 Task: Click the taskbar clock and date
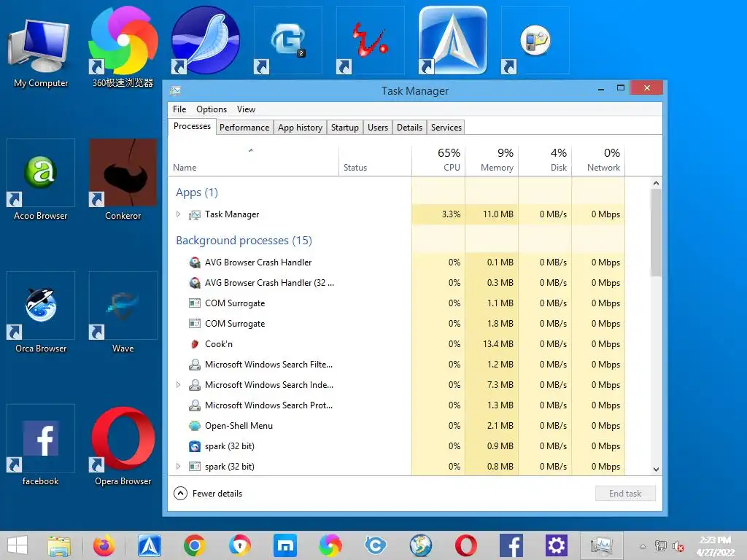tap(716, 545)
